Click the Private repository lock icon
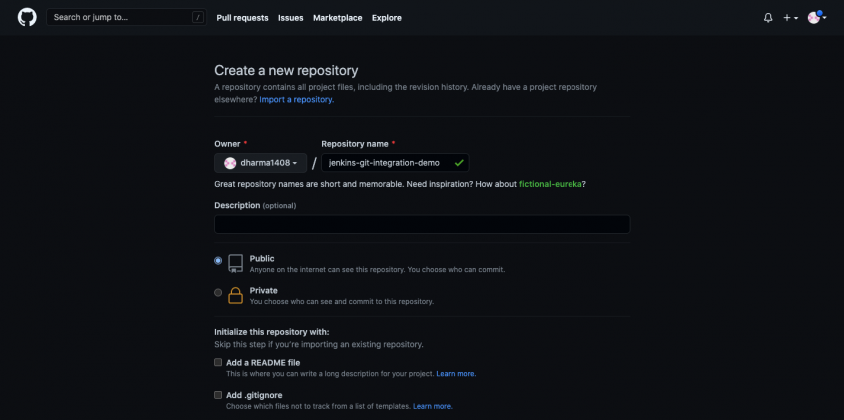Image resolution: width=844 pixels, height=420 pixels. [x=235, y=295]
